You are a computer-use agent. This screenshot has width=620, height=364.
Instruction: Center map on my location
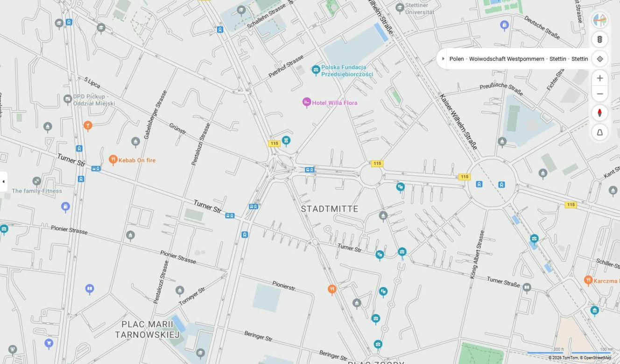[600, 59]
